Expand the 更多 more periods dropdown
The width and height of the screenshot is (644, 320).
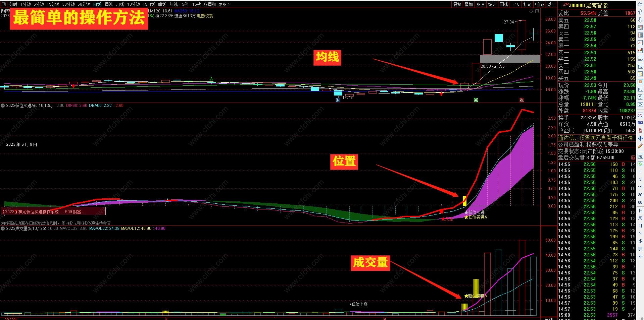pos(224,4)
